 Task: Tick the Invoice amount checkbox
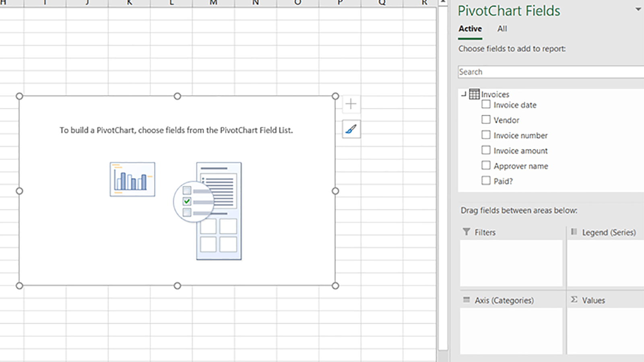(486, 150)
